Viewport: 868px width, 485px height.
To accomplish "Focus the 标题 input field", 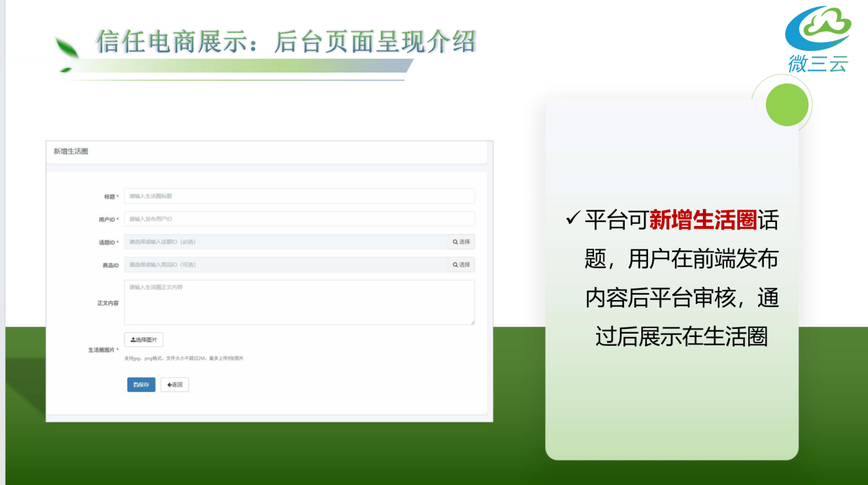I will pos(299,197).
